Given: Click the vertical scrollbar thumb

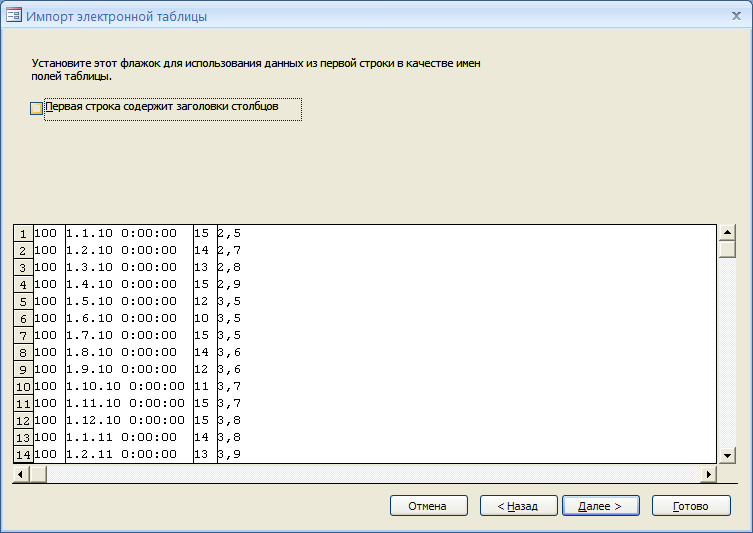Looking at the screenshot, I should click(727, 249).
